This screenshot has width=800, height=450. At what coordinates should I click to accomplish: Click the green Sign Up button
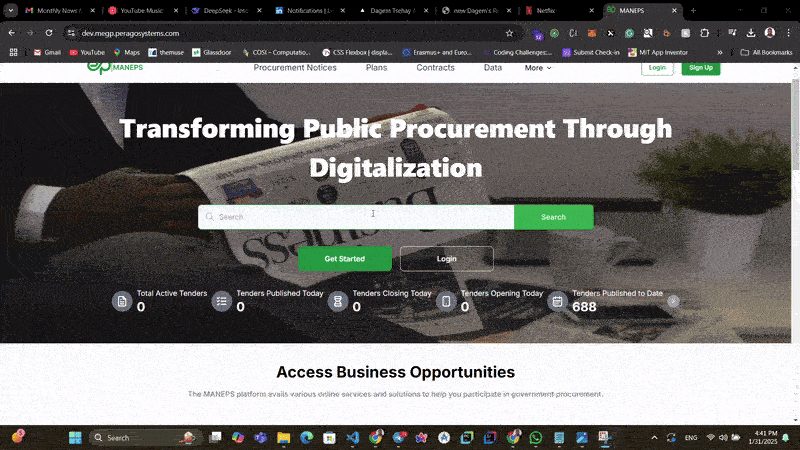pos(700,67)
